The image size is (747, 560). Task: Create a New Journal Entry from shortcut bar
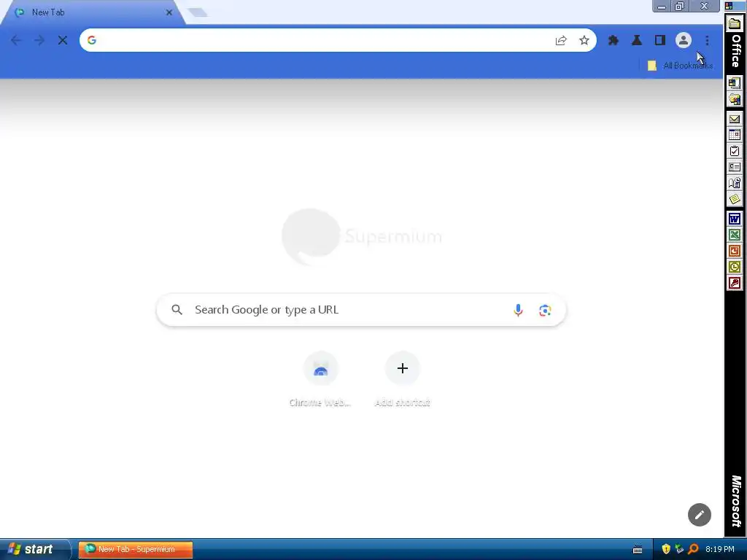(x=735, y=183)
